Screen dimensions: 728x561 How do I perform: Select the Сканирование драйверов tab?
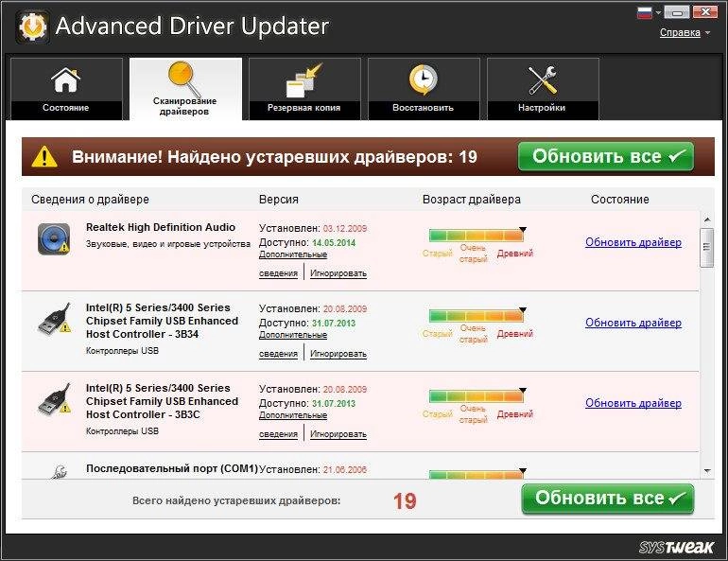tap(185, 89)
